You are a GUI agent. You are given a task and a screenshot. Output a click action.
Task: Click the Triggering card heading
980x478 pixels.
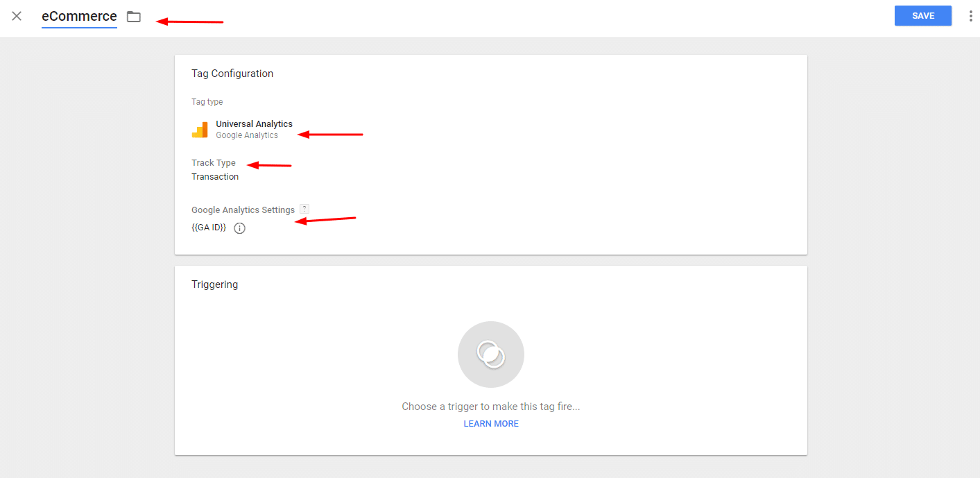(x=214, y=284)
